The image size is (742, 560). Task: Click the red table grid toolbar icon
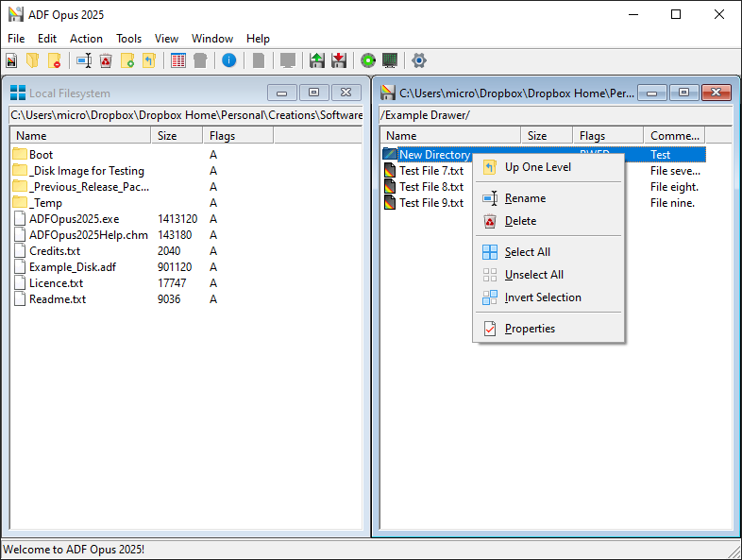pyautogui.click(x=178, y=60)
